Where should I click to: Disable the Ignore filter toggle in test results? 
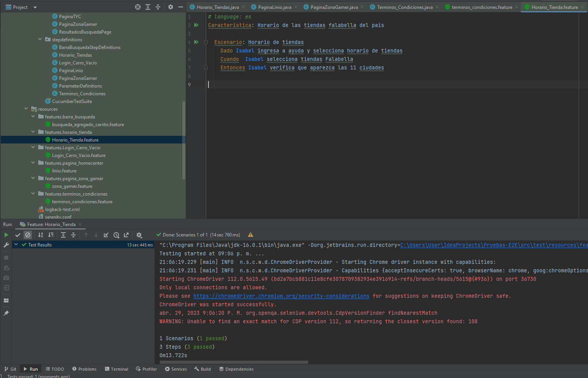27,235
